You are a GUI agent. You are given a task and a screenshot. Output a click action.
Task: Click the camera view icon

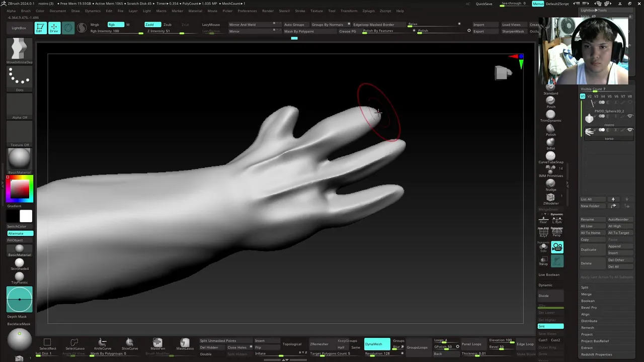557,247
